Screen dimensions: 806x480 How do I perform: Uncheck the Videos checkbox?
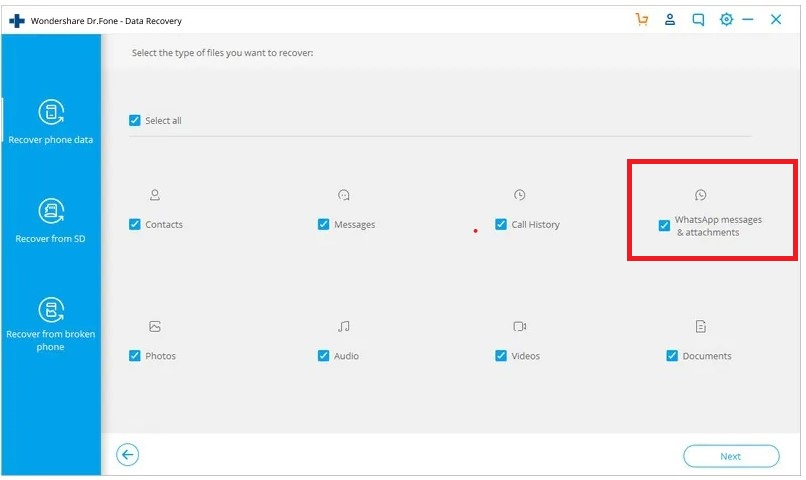point(501,356)
